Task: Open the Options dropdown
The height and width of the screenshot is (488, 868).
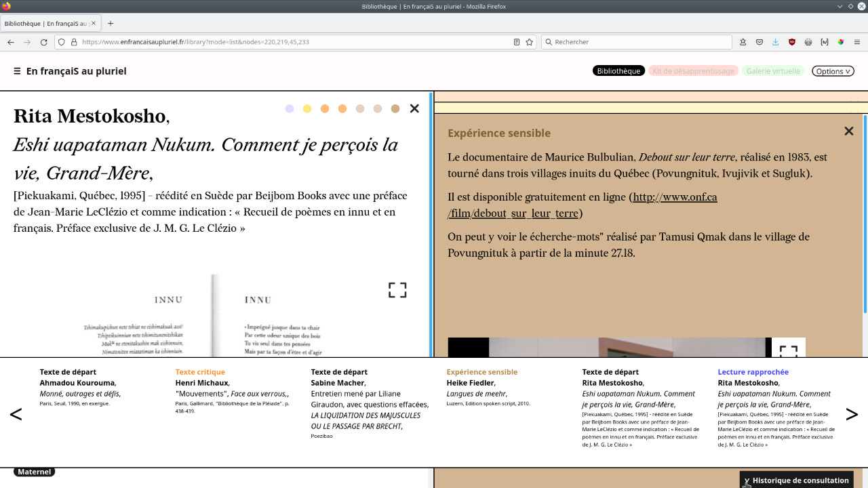Action: [x=833, y=71]
